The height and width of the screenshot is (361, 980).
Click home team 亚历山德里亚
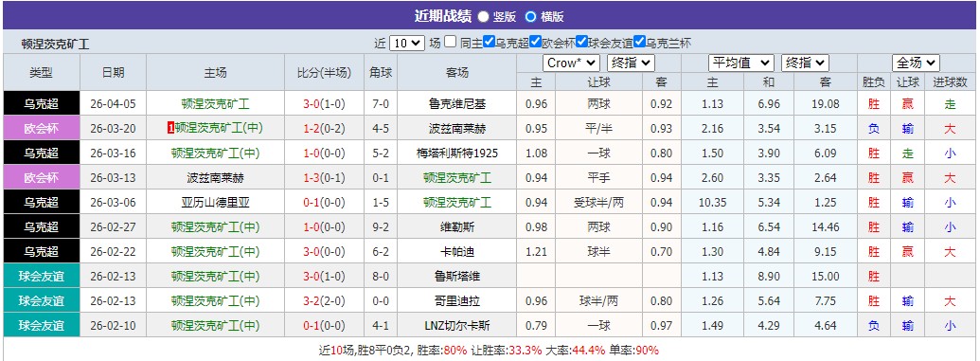tap(215, 203)
